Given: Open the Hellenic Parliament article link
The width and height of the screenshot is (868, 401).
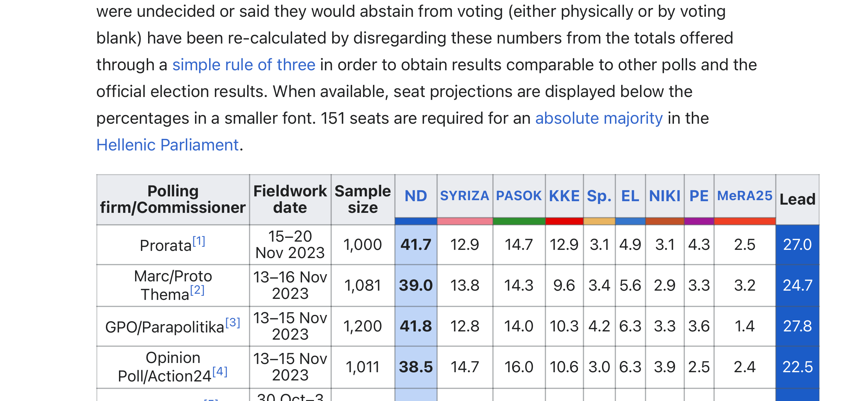Looking at the screenshot, I should tap(168, 145).
